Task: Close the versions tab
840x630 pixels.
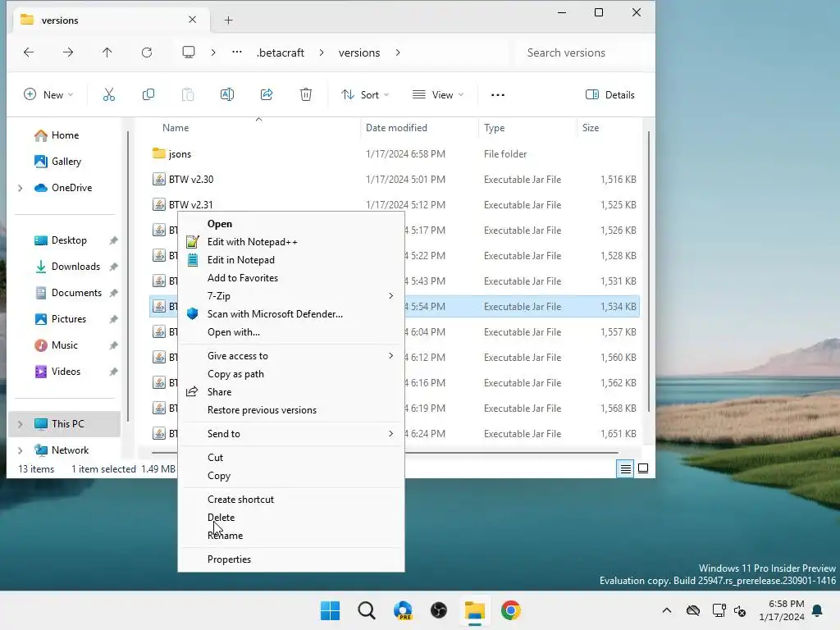Action: (x=192, y=20)
